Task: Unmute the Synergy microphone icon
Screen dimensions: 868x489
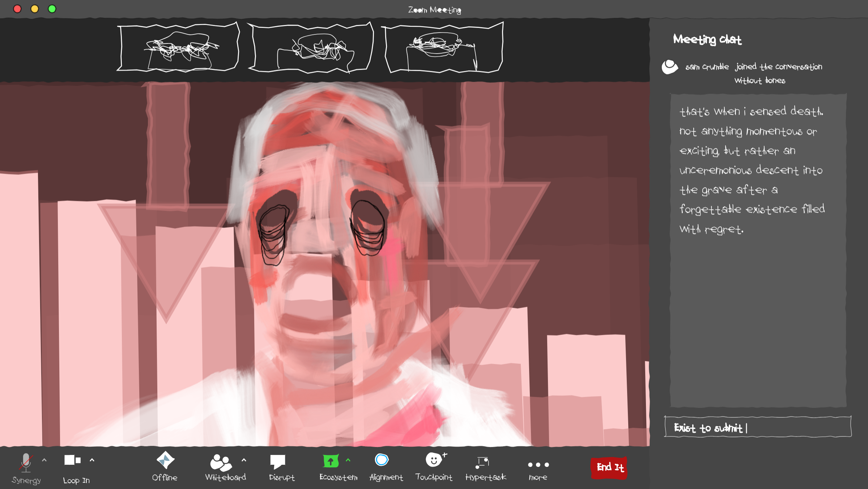Action: pos(26,463)
